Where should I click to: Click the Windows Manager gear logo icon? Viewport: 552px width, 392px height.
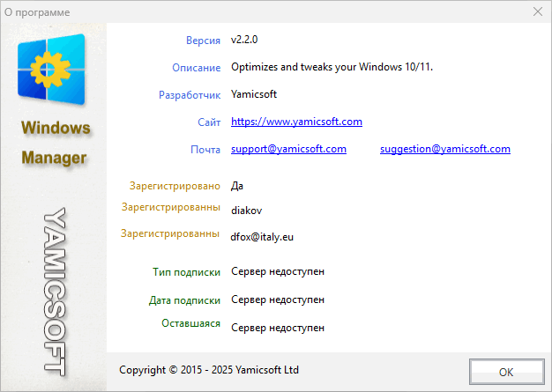[51, 70]
